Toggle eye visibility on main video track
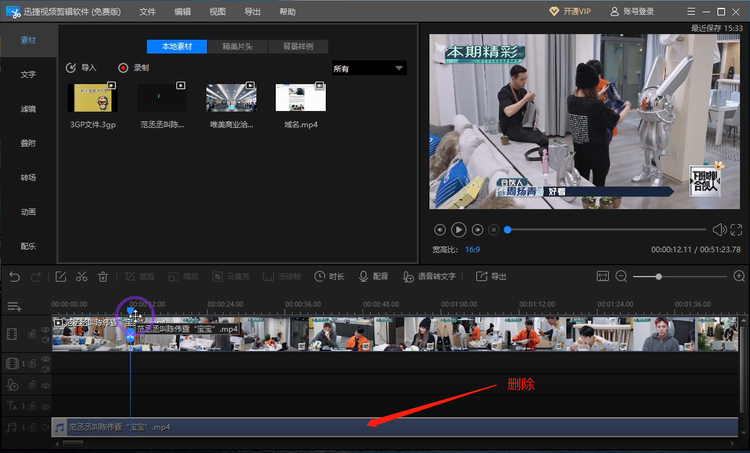This screenshot has height=453, width=750. coord(45,330)
